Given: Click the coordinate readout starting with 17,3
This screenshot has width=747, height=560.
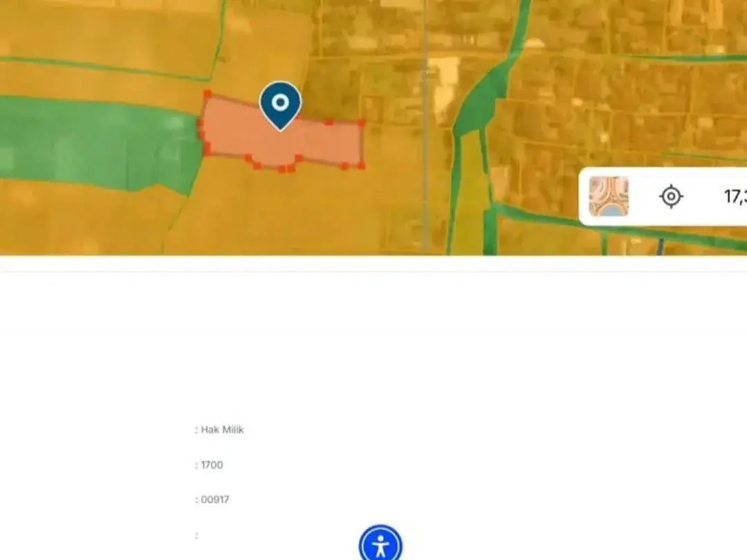Looking at the screenshot, I should pyautogui.click(x=735, y=196).
